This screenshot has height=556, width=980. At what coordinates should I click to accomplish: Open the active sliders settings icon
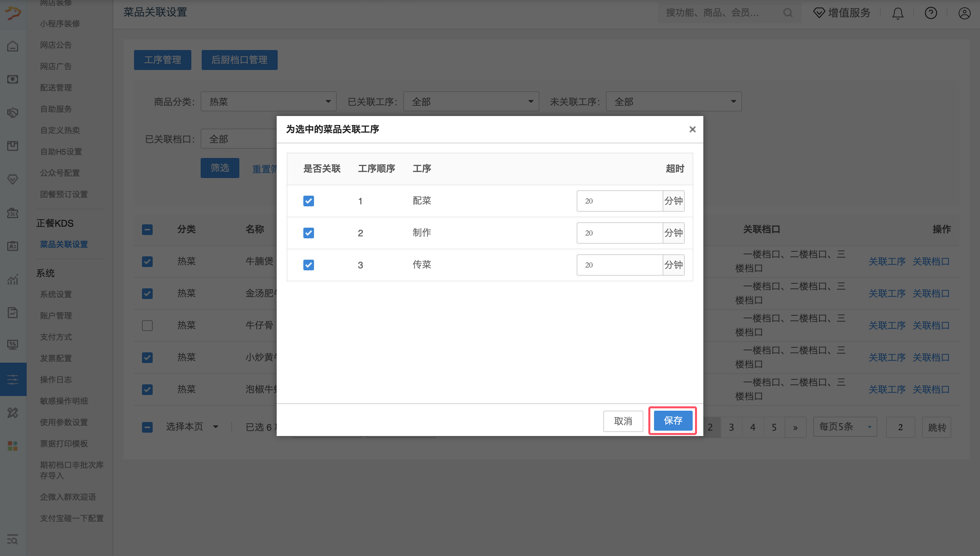(13, 380)
